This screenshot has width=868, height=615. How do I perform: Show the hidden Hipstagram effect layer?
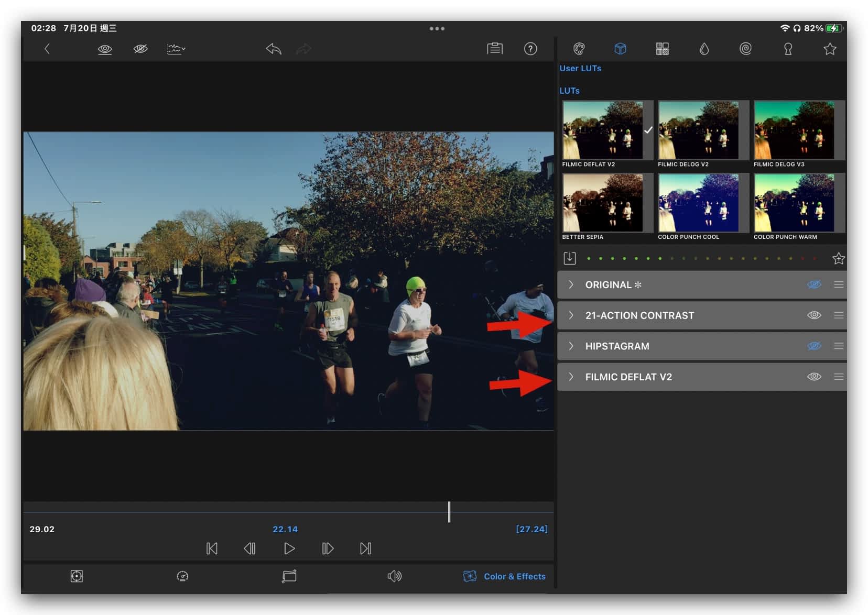click(x=813, y=346)
